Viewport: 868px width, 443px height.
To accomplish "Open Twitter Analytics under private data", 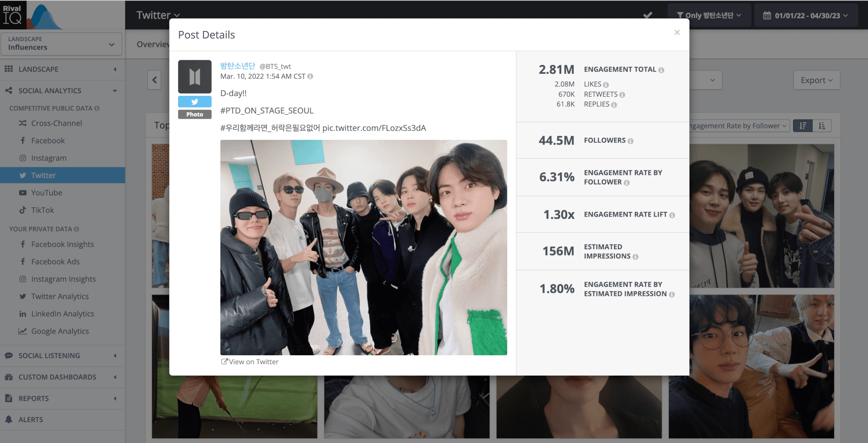I will [60, 296].
